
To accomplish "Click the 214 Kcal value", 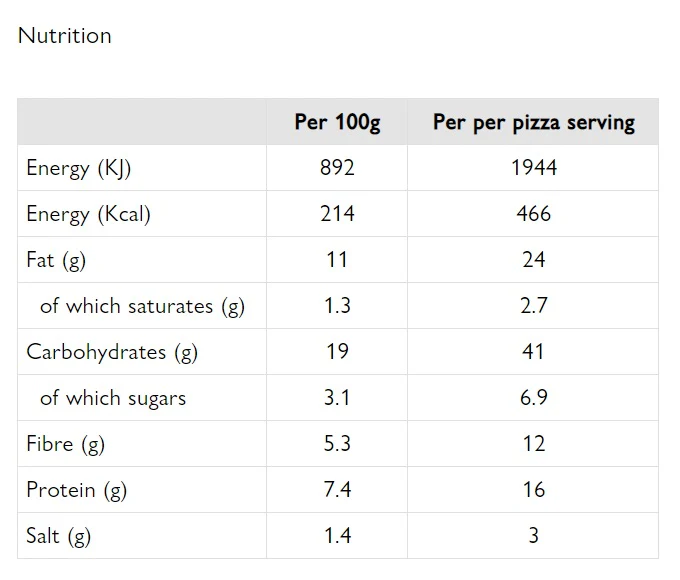I will click(x=337, y=214).
